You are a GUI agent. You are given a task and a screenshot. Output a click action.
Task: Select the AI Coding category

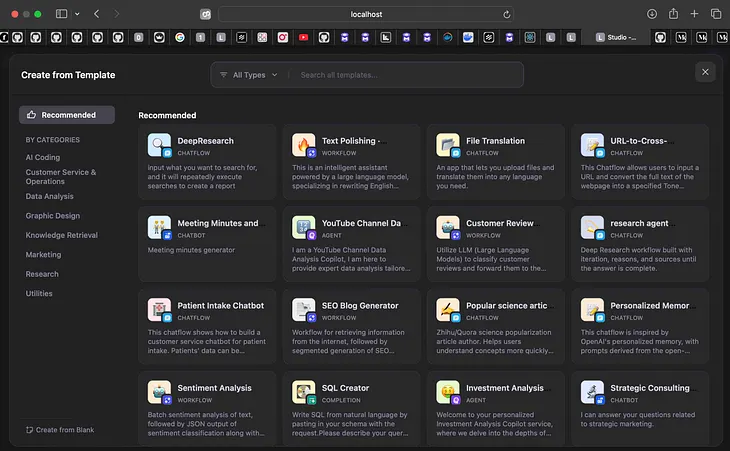(43, 157)
